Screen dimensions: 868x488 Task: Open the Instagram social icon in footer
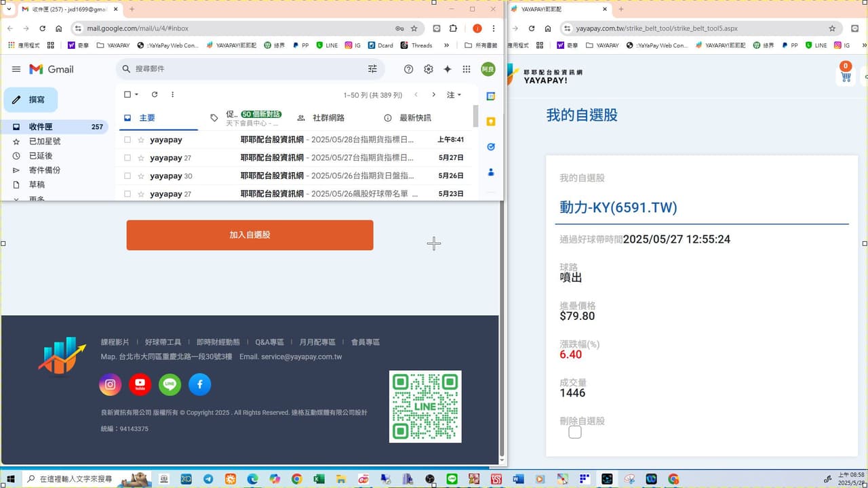(111, 385)
